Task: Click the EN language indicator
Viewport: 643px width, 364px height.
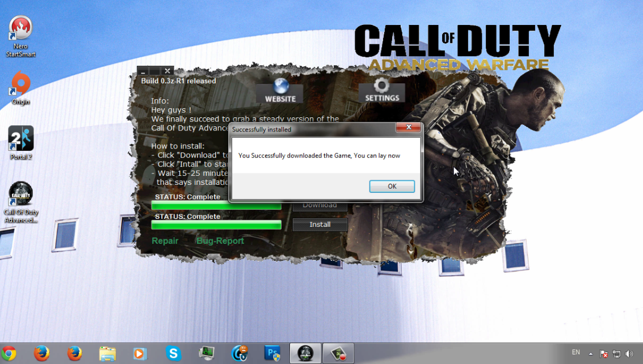Action: (x=575, y=353)
